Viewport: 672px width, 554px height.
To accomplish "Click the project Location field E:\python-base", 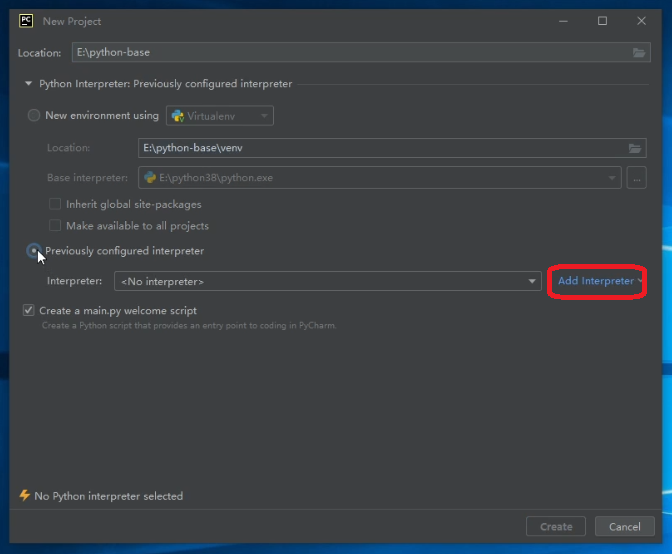I will pyautogui.click(x=361, y=52).
